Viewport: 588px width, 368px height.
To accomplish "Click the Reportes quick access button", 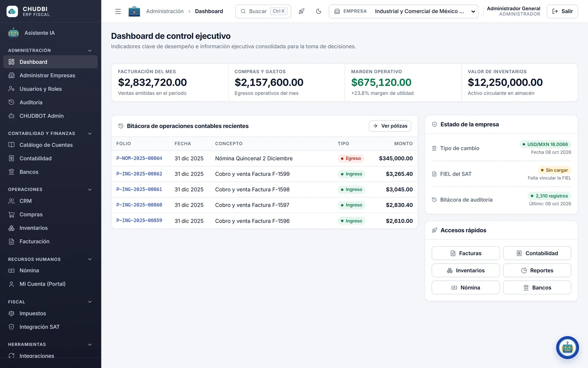I will pos(537,270).
